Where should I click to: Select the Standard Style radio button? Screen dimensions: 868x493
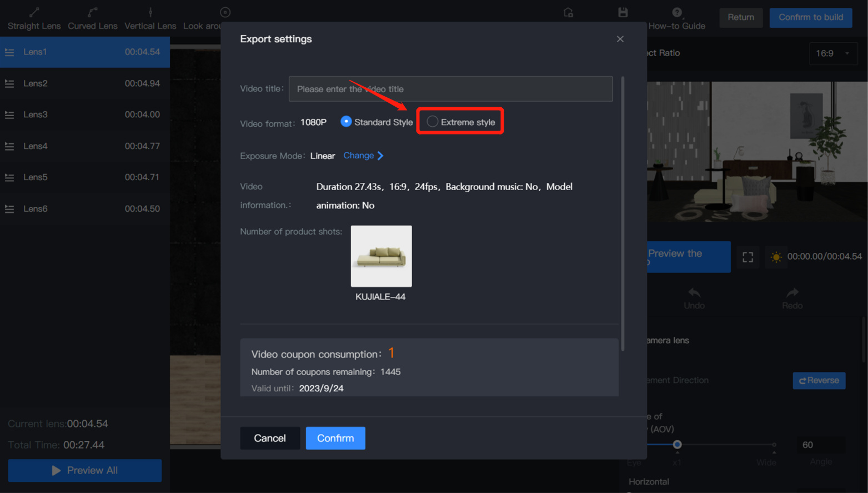pyautogui.click(x=346, y=122)
